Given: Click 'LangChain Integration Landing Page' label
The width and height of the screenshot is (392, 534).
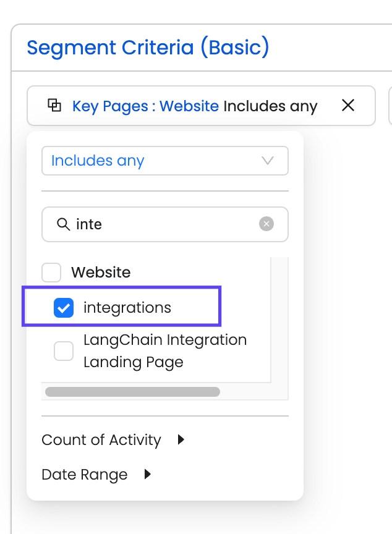Looking at the screenshot, I should pyautogui.click(x=165, y=351).
